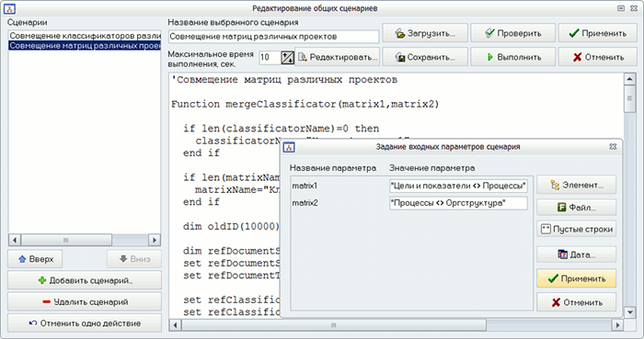Minimize the main editing window
Image resolution: width=644 pixels, height=339 pixels.
point(621,8)
